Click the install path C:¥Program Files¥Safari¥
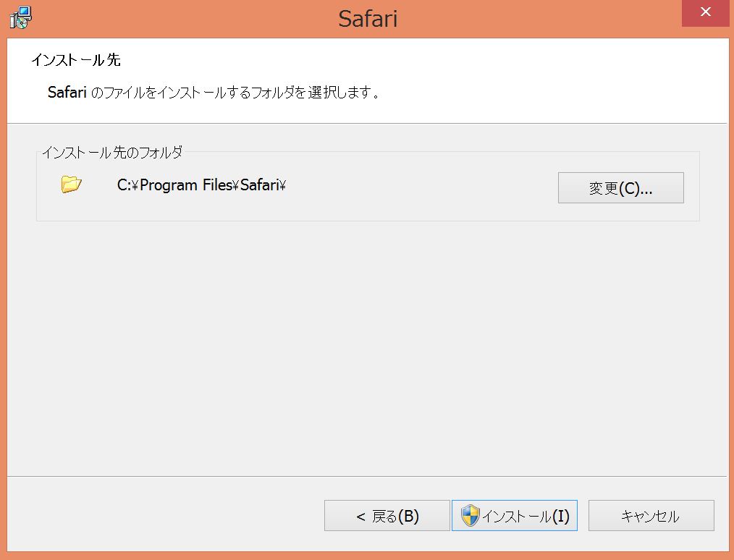The width and height of the screenshot is (734, 560). (202, 185)
